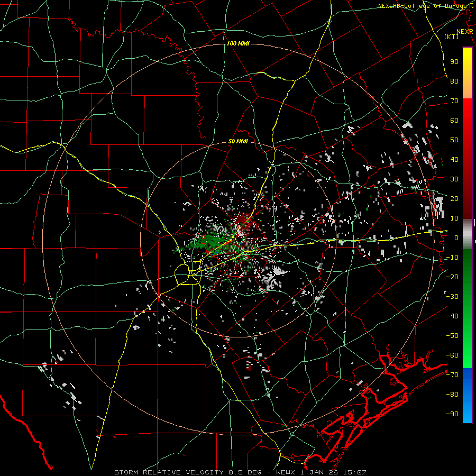The width and height of the screenshot is (476, 476).
Task: Select the "-10" value on the velocity scale
Action: point(452,258)
